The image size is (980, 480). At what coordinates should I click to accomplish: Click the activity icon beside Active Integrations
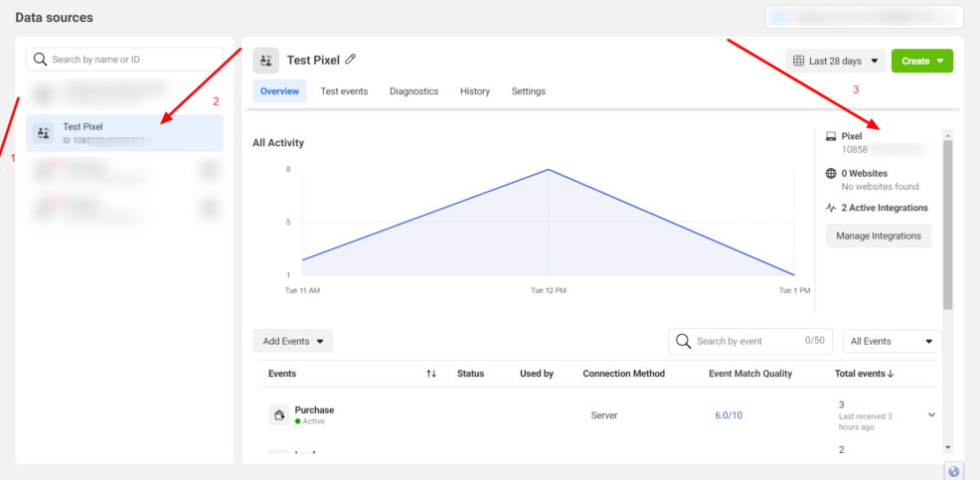coord(831,209)
